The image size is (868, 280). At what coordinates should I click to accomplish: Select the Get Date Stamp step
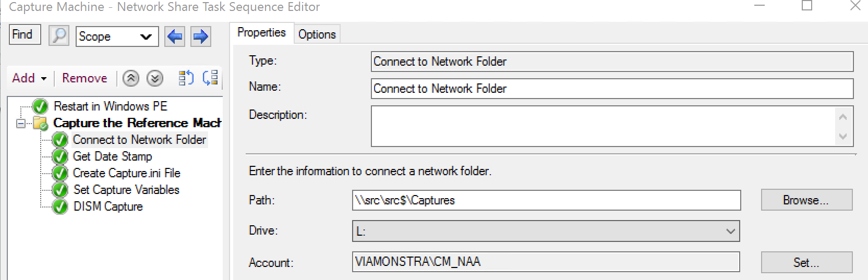tap(112, 156)
